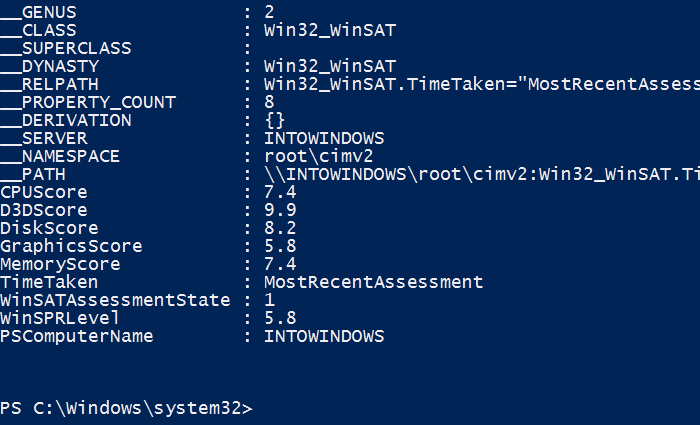Screen dimensions: 700x425
Task: Click the DiskScore value 8.2
Action: [281, 228]
